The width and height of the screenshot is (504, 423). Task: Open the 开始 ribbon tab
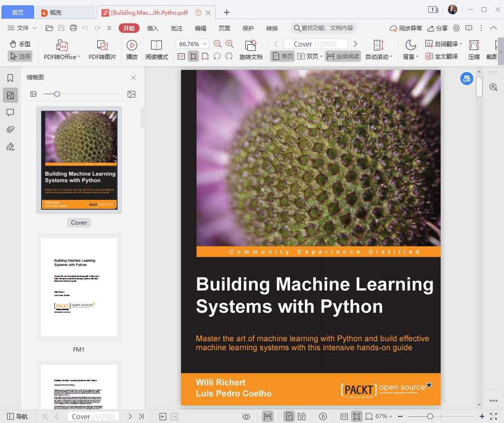[129, 28]
